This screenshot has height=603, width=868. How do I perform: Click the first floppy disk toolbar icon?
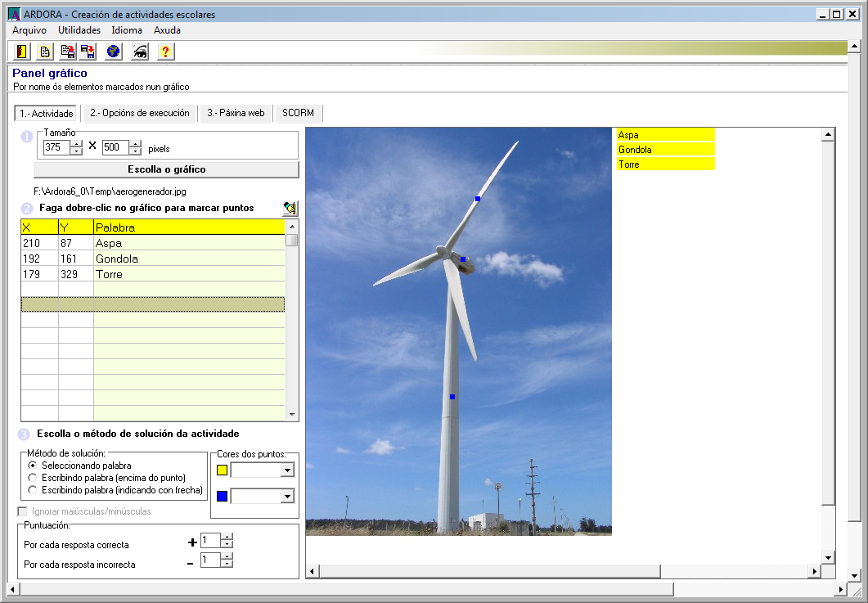point(68,52)
